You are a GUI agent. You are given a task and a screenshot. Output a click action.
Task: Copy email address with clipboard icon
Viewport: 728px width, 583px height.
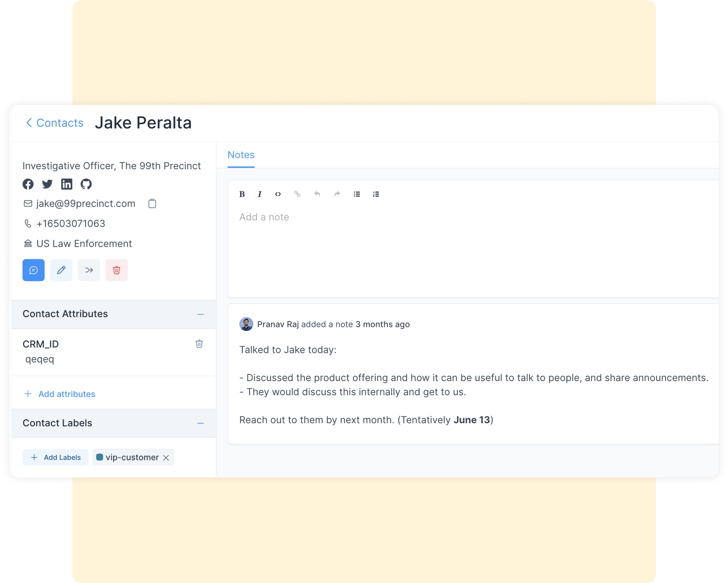pos(152,204)
